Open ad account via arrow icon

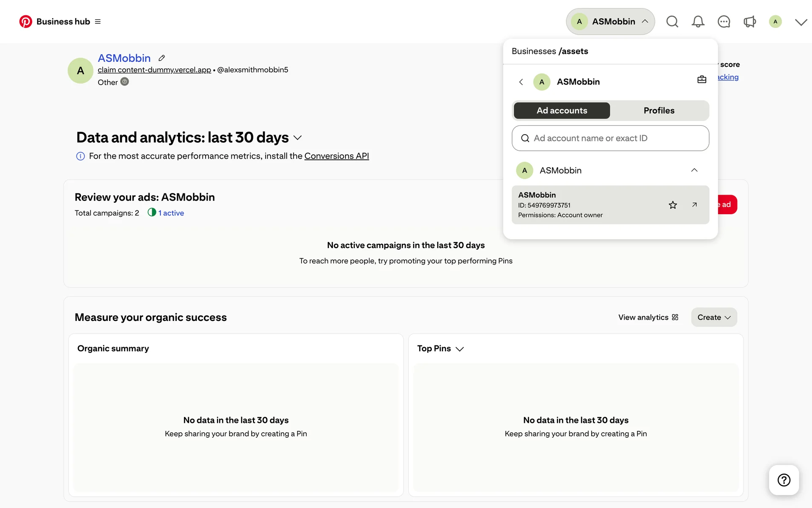click(x=694, y=205)
